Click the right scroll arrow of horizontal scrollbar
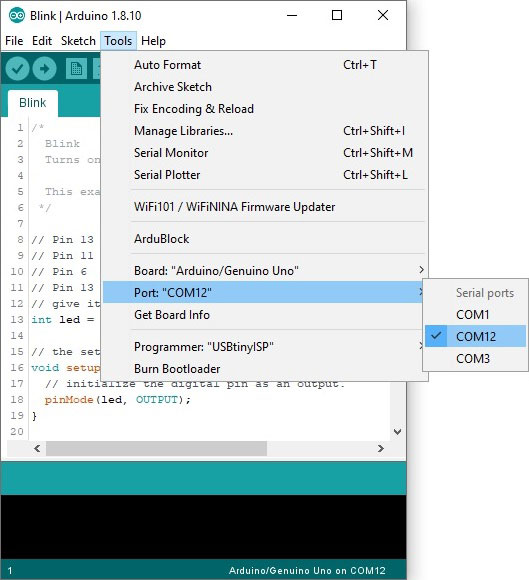This screenshot has height=580, width=529. point(381,449)
